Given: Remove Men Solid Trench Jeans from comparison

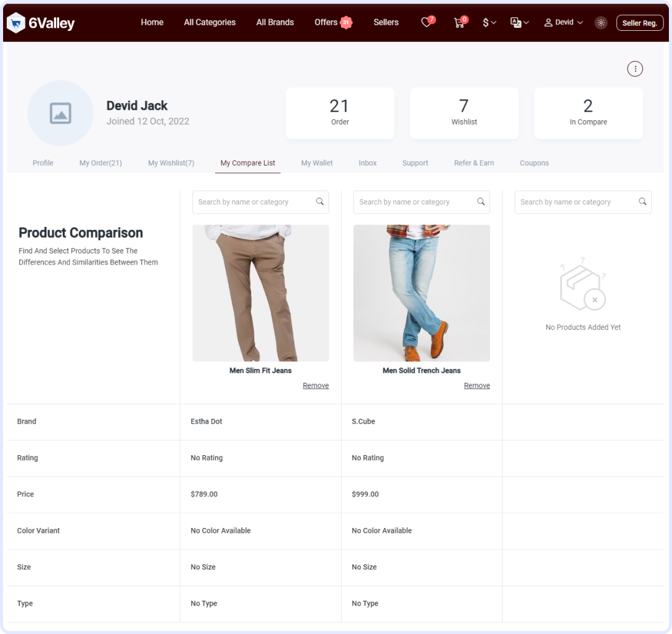Looking at the screenshot, I should [x=477, y=385].
